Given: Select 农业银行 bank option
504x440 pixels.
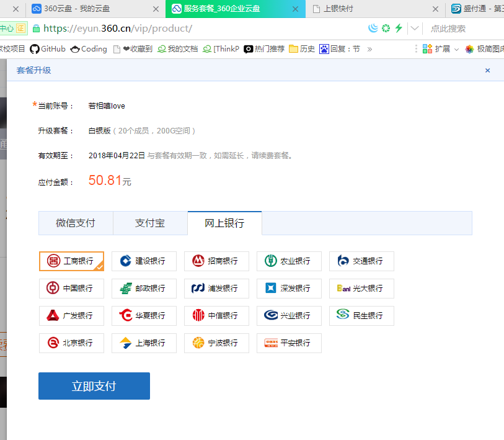Looking at the screenshot, I should (289, 261).
